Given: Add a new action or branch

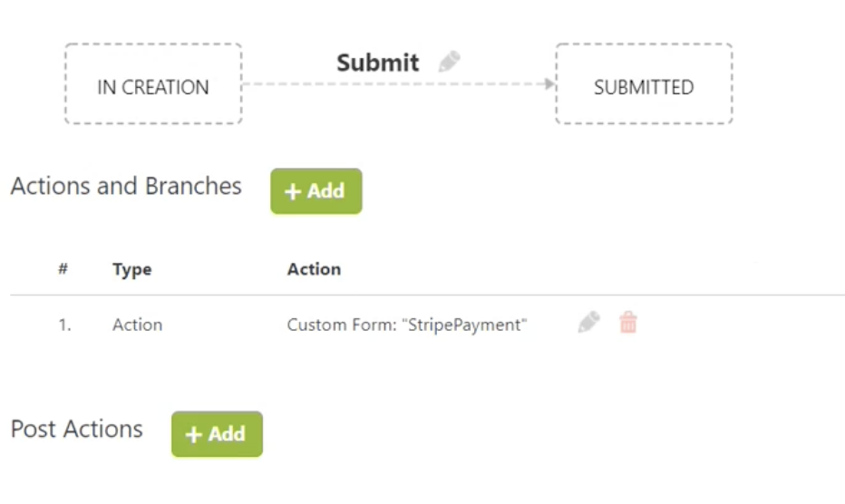Looking at the screenshot, I should coord(316,191).
